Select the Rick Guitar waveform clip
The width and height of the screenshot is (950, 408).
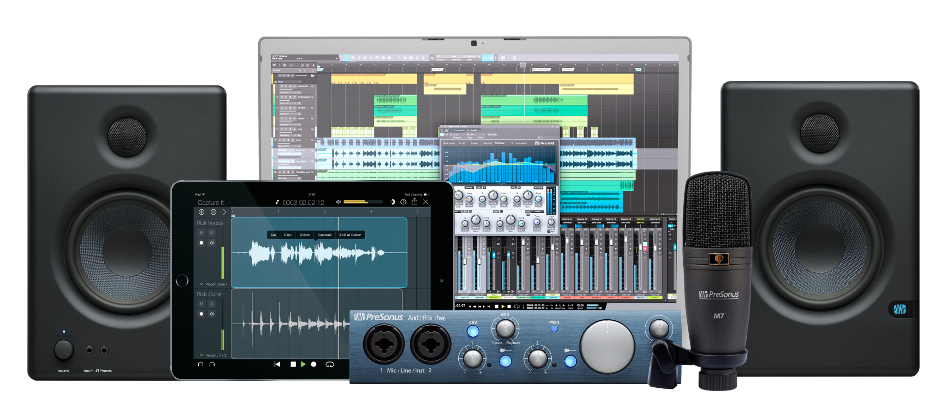[291, 324]
